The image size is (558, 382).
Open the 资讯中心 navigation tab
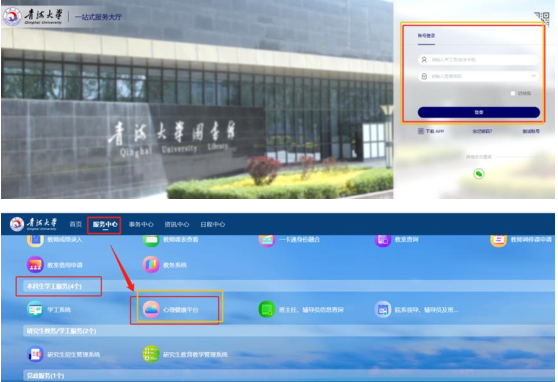(177, 224)
